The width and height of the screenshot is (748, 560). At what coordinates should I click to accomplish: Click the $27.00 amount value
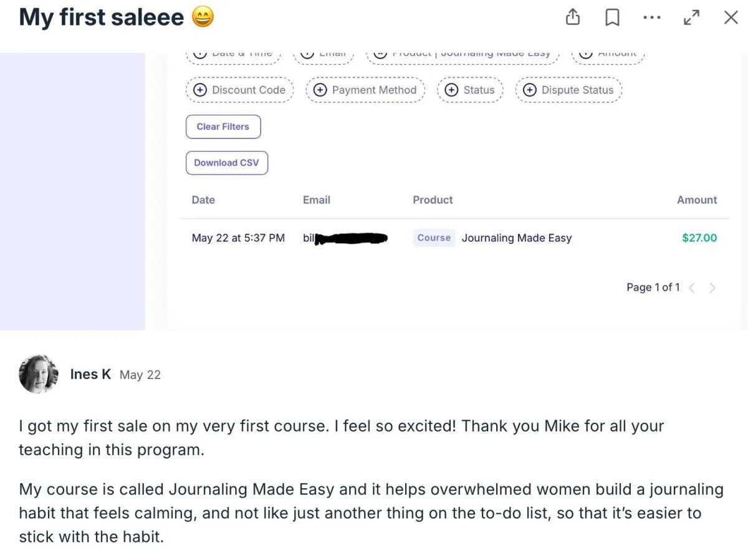point(699,238)
